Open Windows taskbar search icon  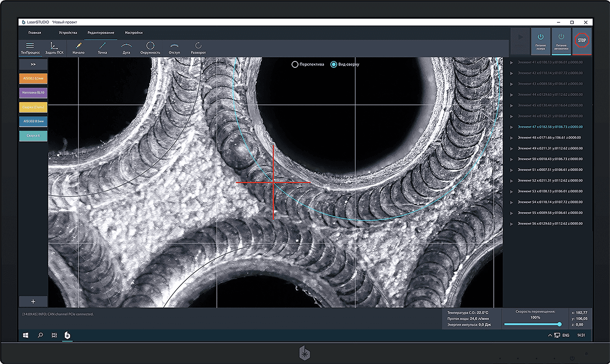click(x=40, y=335)
